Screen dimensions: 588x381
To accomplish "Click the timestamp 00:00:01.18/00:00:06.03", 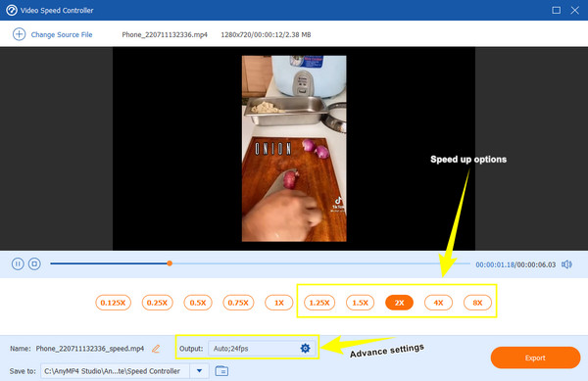I will point(515,264).
